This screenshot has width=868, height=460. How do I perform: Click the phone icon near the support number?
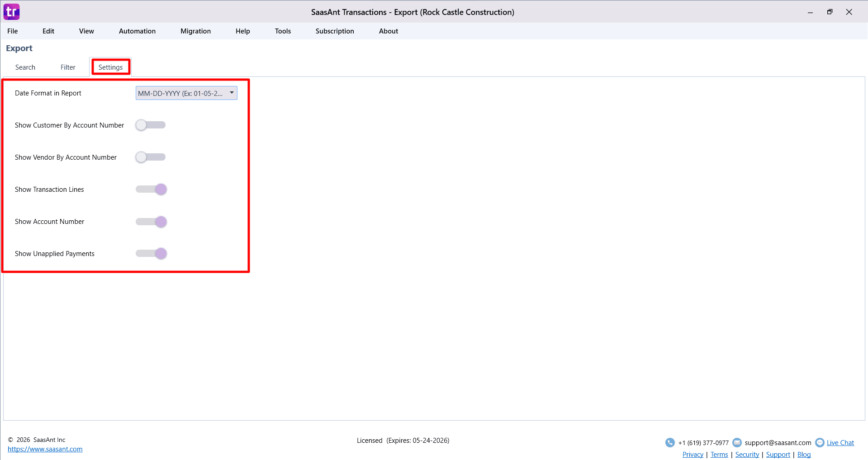pyautogui.click(x=669, y=442)
